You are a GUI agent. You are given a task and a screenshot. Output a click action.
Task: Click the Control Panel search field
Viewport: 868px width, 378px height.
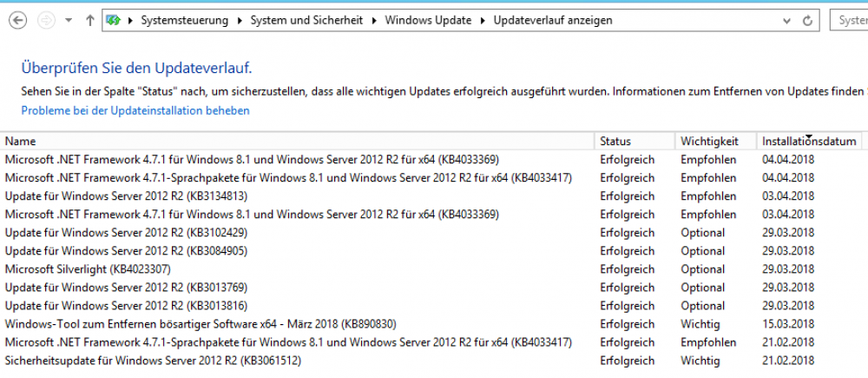851,20
